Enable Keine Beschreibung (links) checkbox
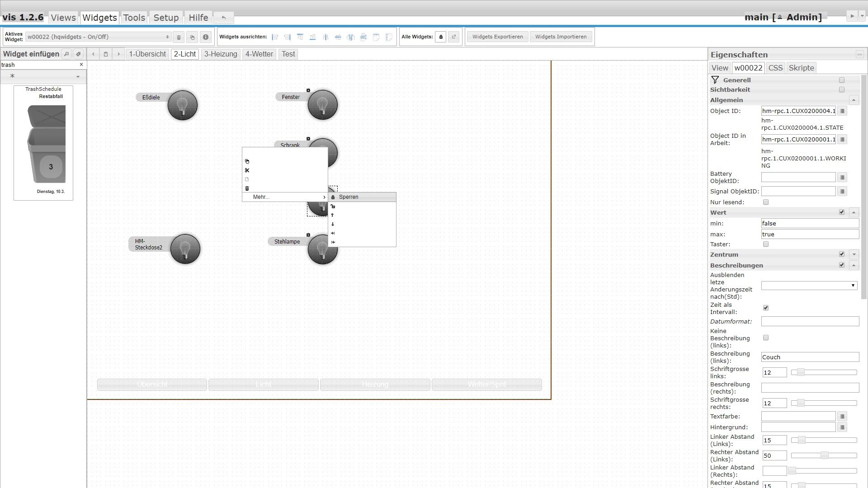Image resolution: width=868 pixels, height=488 pixels. coord(766,338)
